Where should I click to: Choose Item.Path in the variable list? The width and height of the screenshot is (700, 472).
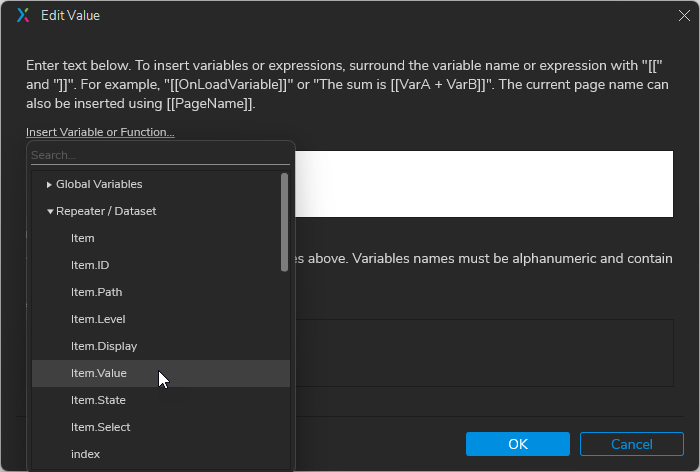coord(96,292)
